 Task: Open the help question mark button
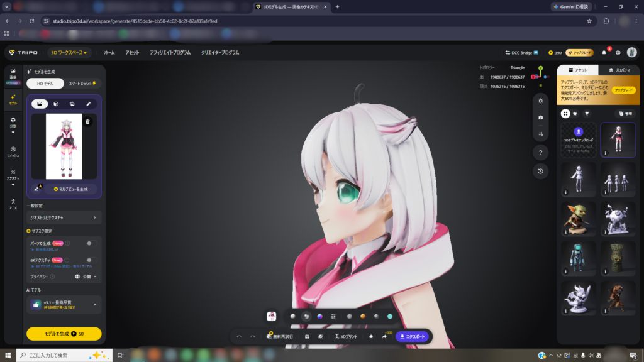pos(540,153)
